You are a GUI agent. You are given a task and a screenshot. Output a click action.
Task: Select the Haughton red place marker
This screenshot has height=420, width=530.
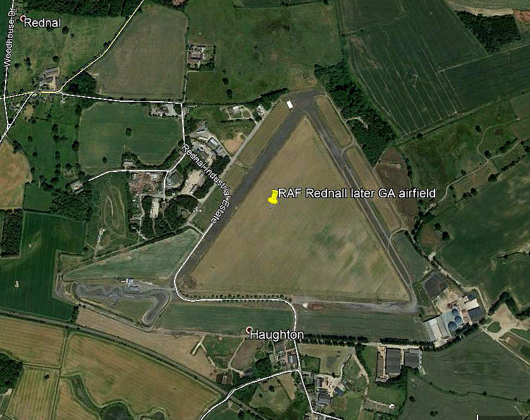click(249, 329)
